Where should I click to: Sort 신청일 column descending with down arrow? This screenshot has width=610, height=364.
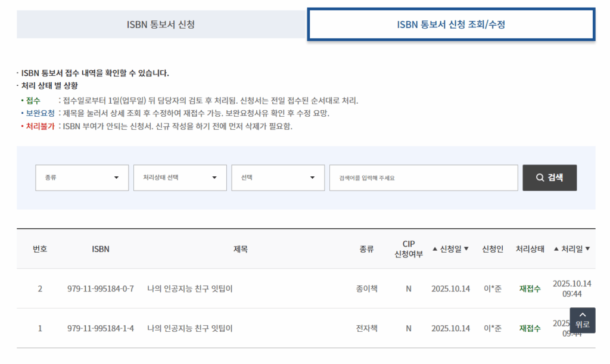(466, 249)
